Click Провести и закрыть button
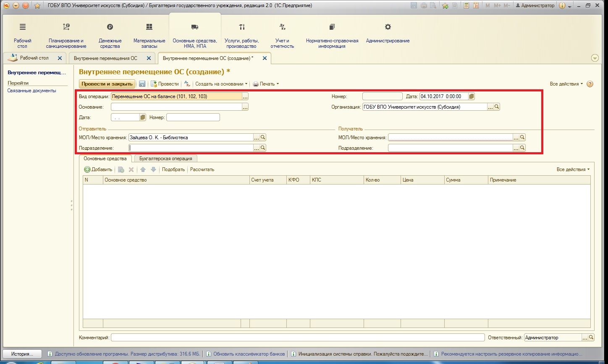Image resolution: width=608 pixels, height=364 pixels. [x=107, y=84]
